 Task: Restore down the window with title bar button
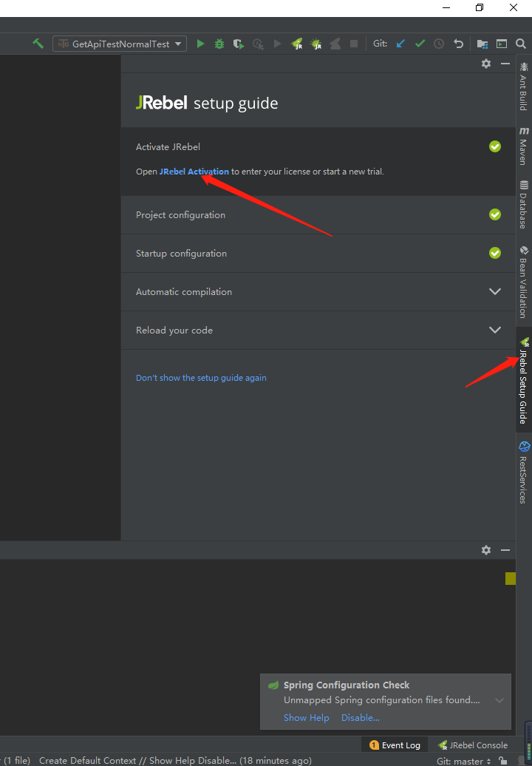coord(480,7)
